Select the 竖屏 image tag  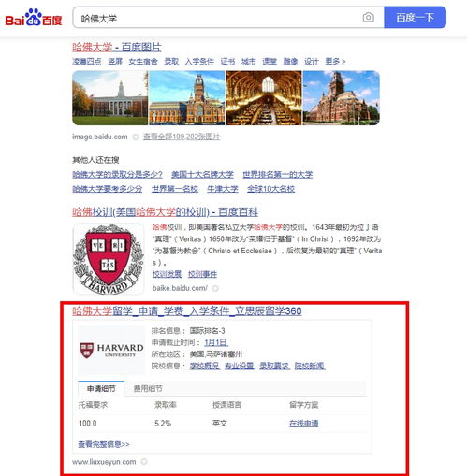click(x=115, y=62)
